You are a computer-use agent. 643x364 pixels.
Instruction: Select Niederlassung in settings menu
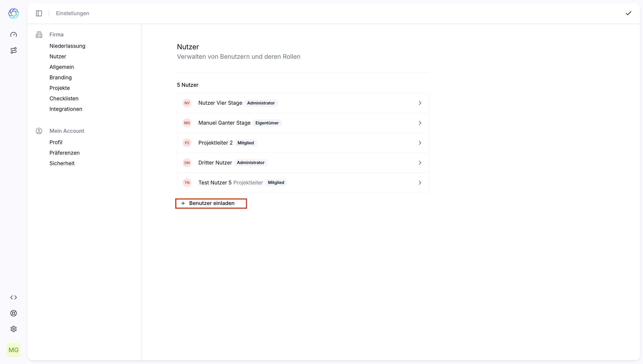coord(67,46)
